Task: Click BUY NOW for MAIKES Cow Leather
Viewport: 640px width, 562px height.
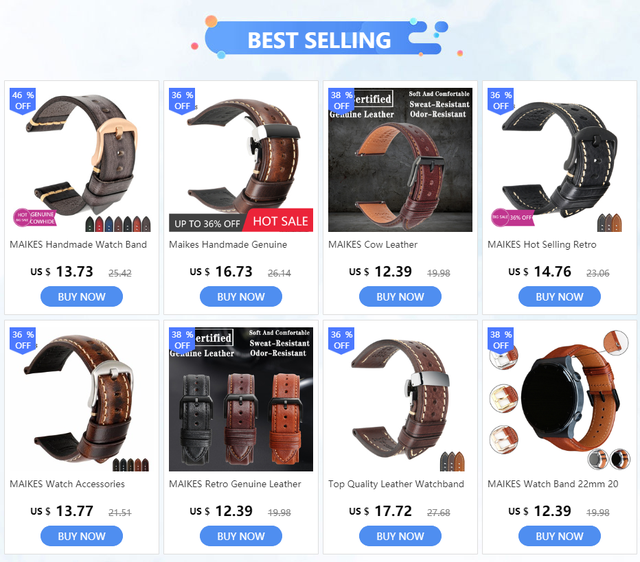Action: pyautogui.click(x=400, y=297)
